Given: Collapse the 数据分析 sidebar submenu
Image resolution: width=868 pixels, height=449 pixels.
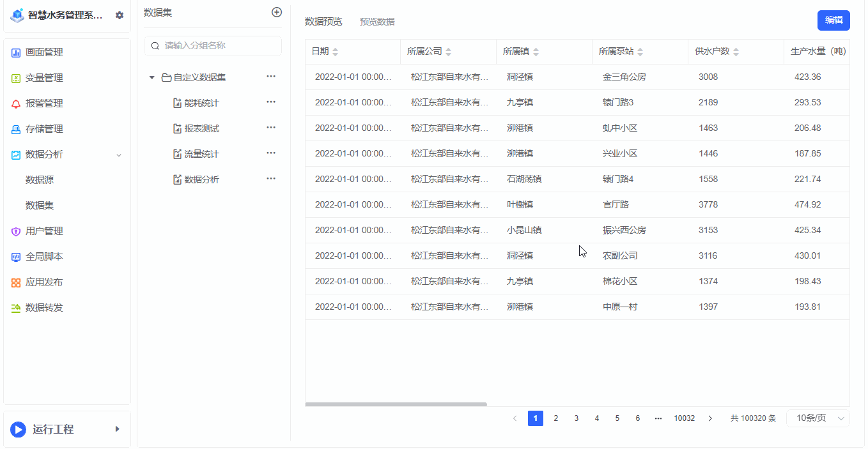Looking at the screenshot, I should tap(118, 154).
